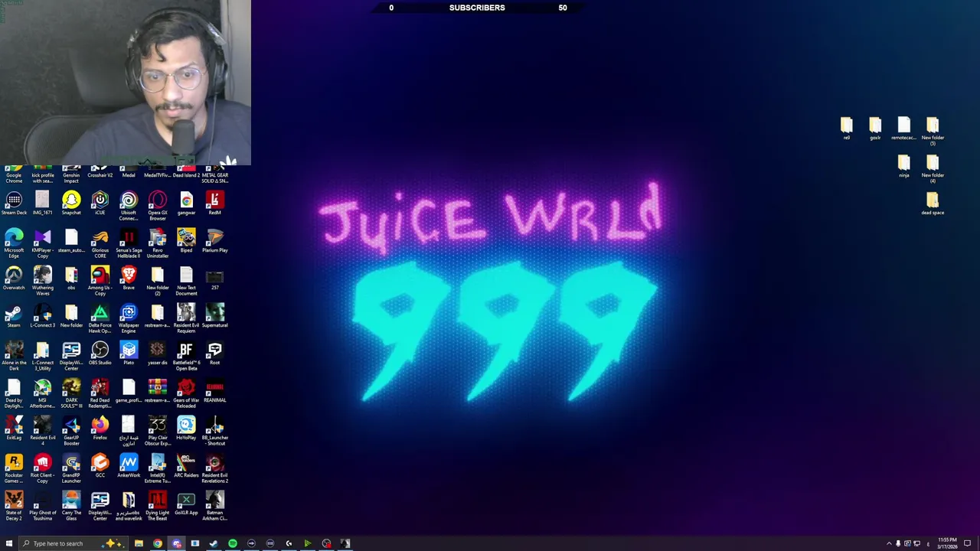980x551 pixels.
Task: Launch Firefox desktop shortcut
Action: (x=100, y=429)
